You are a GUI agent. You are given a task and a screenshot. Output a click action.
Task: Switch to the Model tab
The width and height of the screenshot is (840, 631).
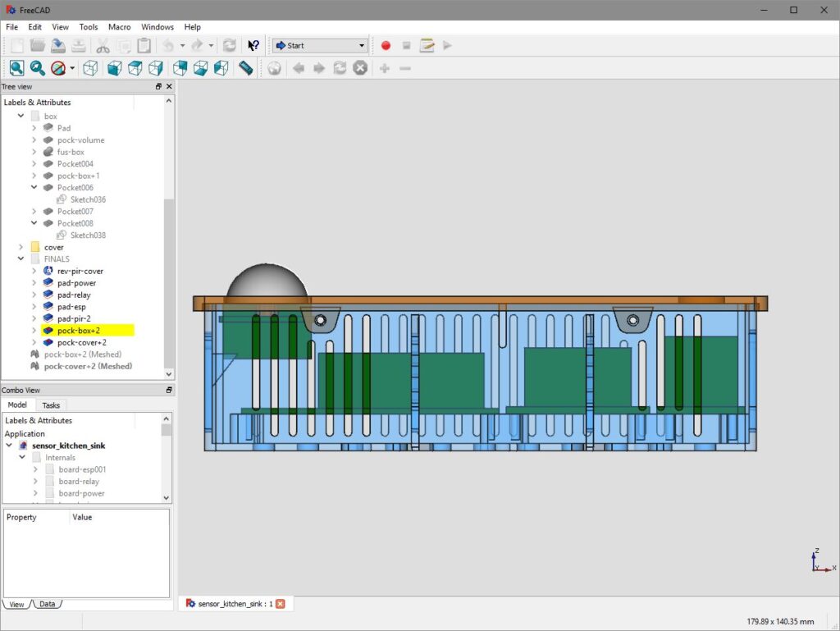pyautogui.click(x=17, y=405)
